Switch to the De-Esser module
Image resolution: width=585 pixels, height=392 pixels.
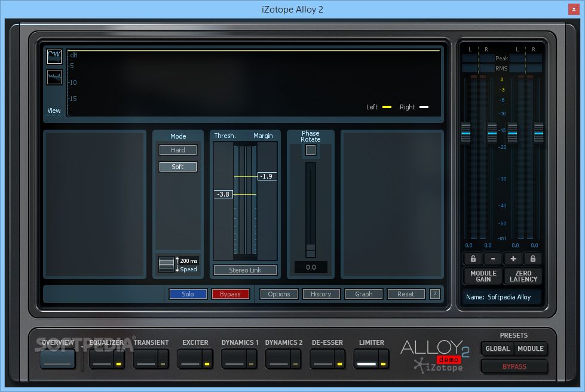[x=322, y=359]
